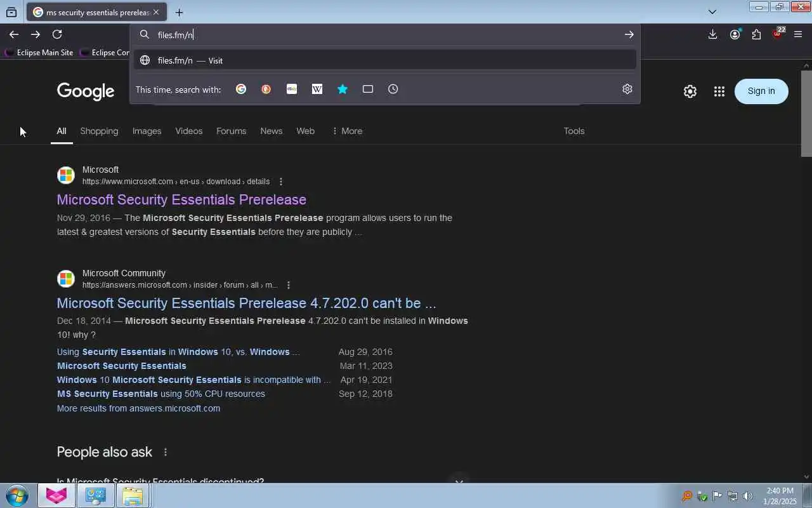
Task: Click the network tray icon
Action: (x=733, y=496)
